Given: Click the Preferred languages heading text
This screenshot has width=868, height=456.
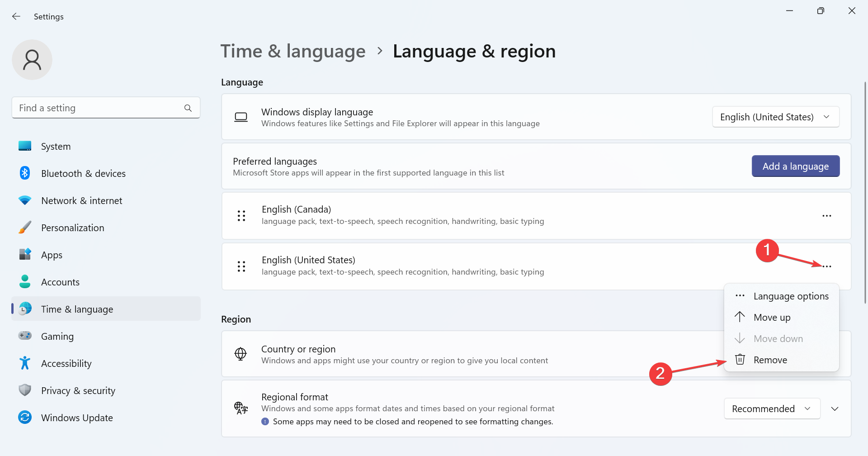Looking at the screenshot, I should (275, 161).
